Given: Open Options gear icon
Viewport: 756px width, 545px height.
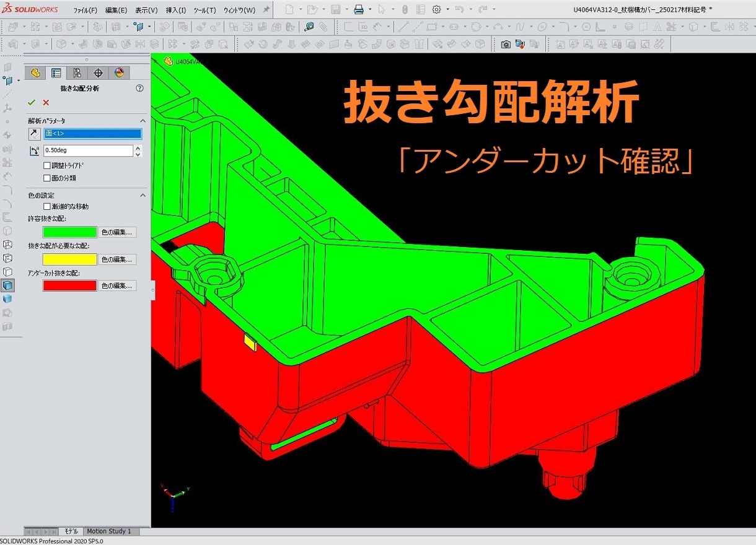Looking at the screenshot, I should click(x=436, y=10).
